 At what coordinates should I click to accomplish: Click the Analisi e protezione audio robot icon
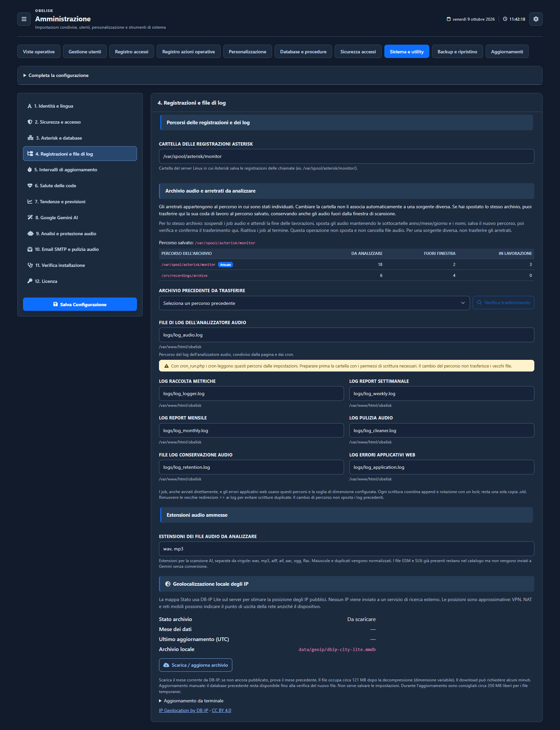(x=30, y=234)
